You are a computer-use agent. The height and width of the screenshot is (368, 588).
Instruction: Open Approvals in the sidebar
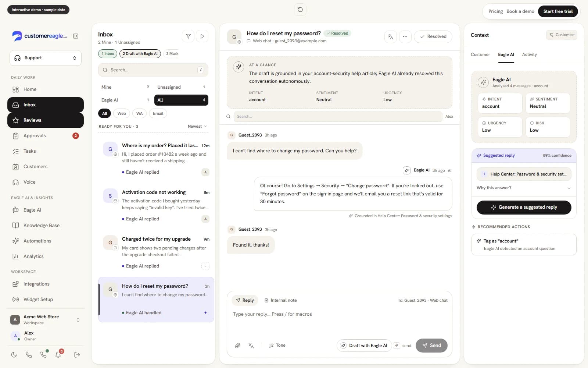46,136
